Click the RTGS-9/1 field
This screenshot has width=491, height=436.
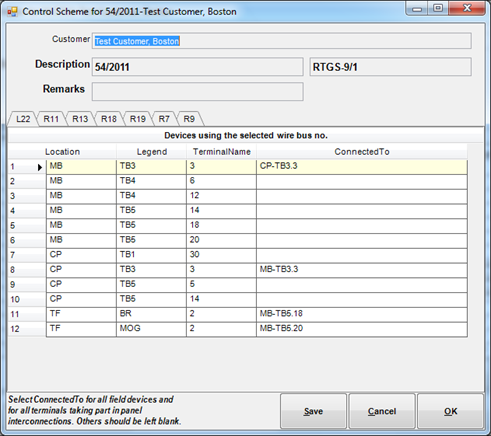click(x=390, y=67)
